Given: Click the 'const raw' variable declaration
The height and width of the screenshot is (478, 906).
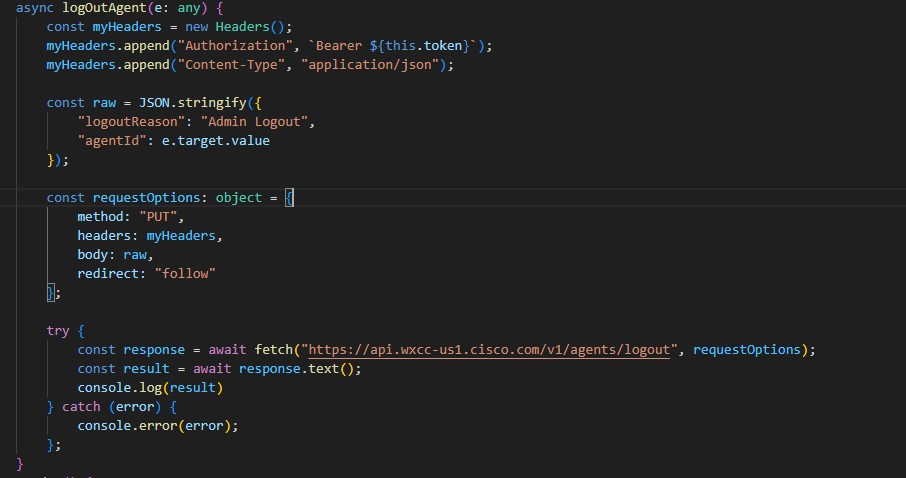Looking at the screenshot, I should (81, 102).
